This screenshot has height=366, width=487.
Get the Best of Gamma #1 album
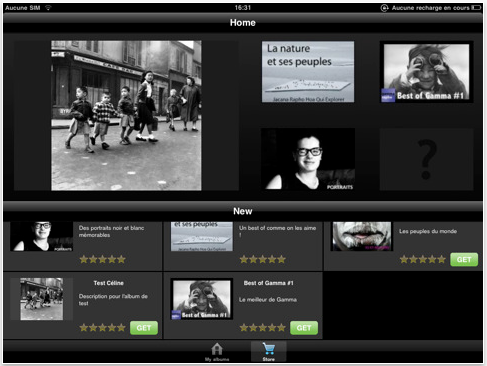tap(304, 328)
